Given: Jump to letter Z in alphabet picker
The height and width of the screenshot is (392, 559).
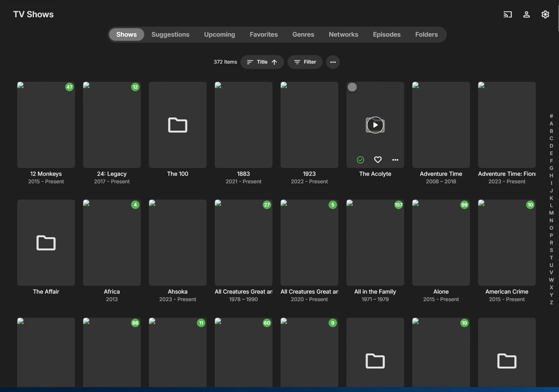Looking at the screenshot, I should [x=551, y=302].
